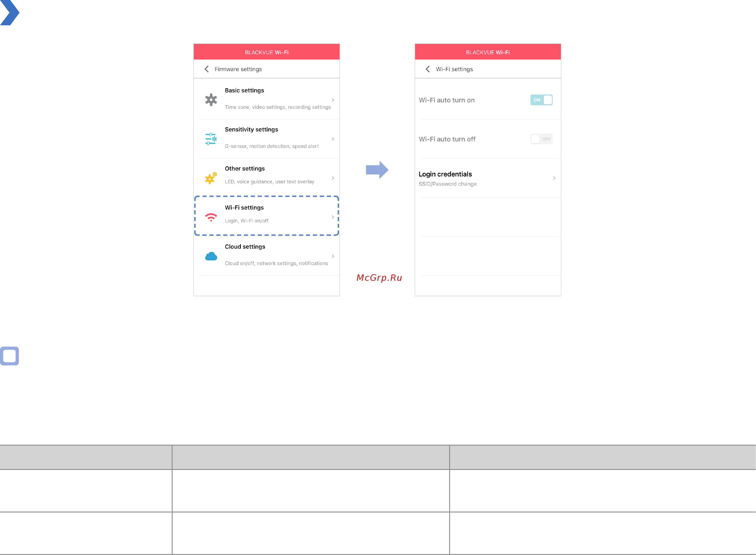Click 'G-sensor, motion detection, speed alert' text
756x555 pixels.
[272, 146]
